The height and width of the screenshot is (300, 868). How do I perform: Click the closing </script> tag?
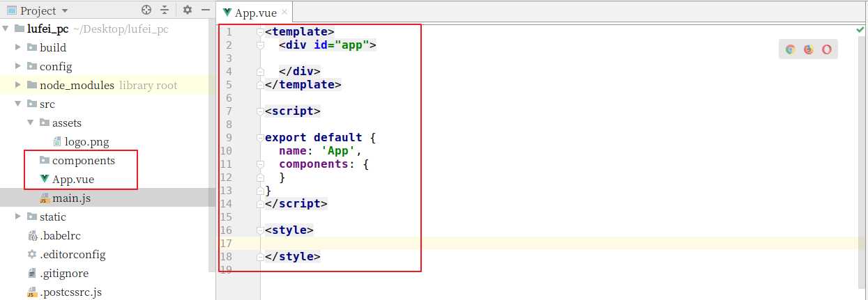point(296,204)
